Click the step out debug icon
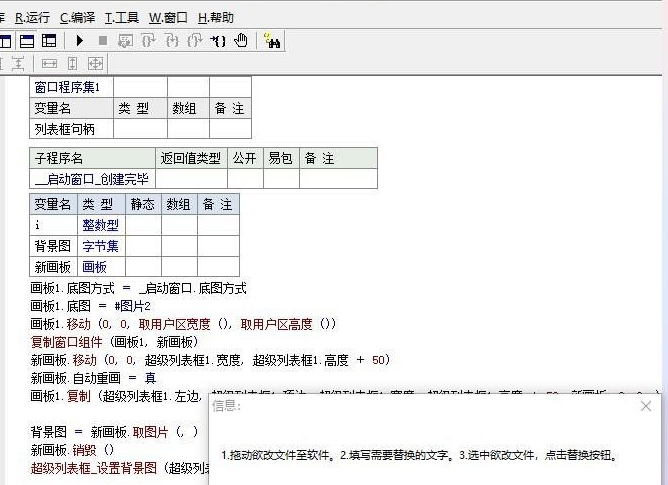 [195, 41]
